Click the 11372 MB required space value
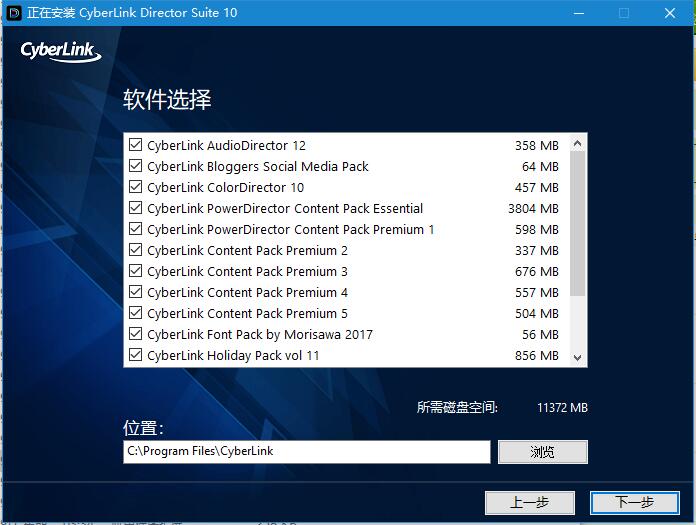This screenshot has height=525, width=696. (562, 407)
